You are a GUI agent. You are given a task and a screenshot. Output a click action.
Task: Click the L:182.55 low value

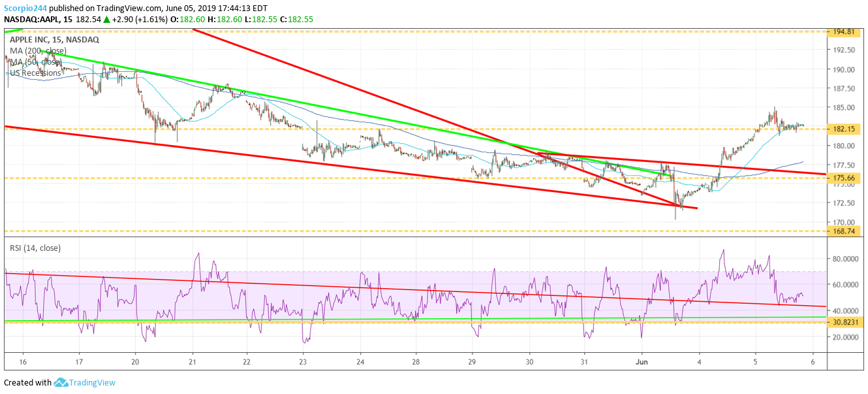tap(261, 20)
